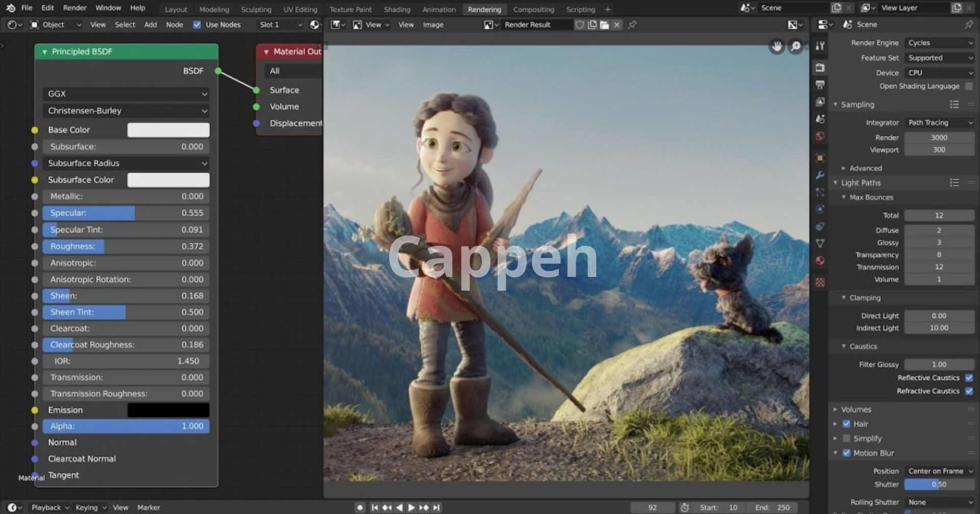The width and height of the screenshot is (980, 514).
Task: Collapse the Sampling panel
Action: pos(857,105)
